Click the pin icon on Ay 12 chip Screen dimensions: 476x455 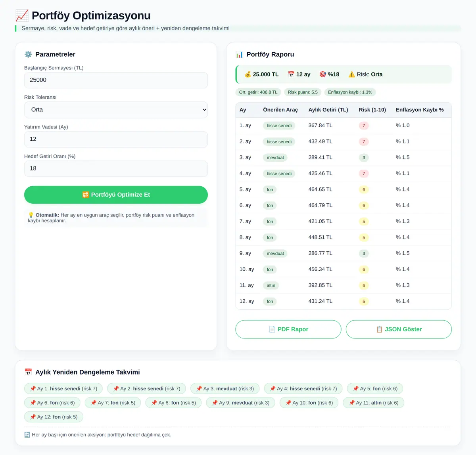pos(33,417)
